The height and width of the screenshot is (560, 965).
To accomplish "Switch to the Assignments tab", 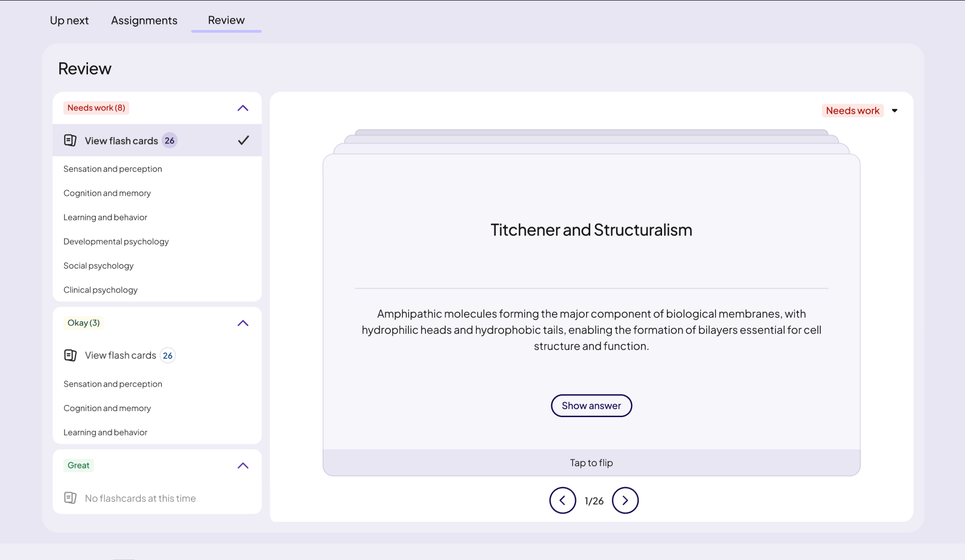I will click(x=144, y=20).
